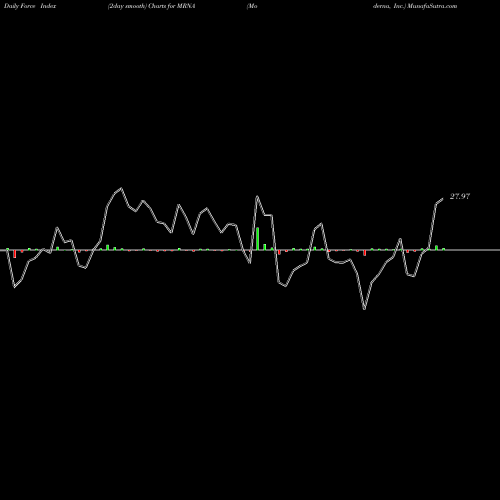
Task: Click the '(2day smooth) Charts for MRNA' text
Action: pos(151,6)
